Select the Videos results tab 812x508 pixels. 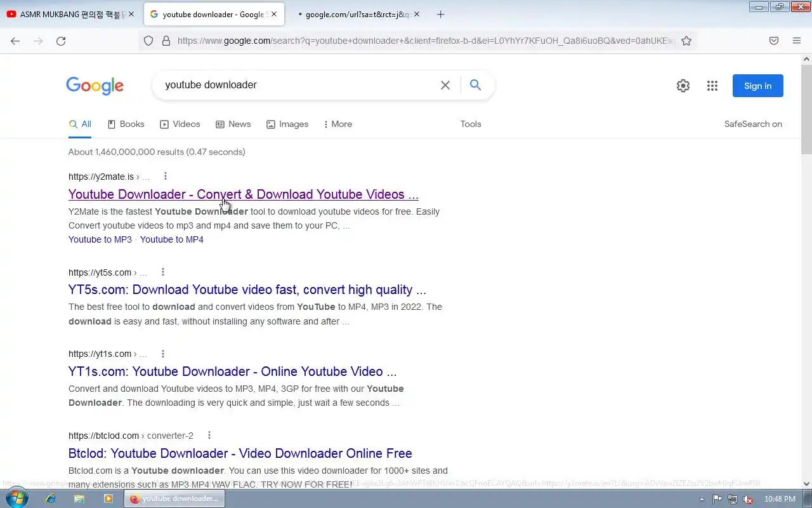[x=180, y=124]
